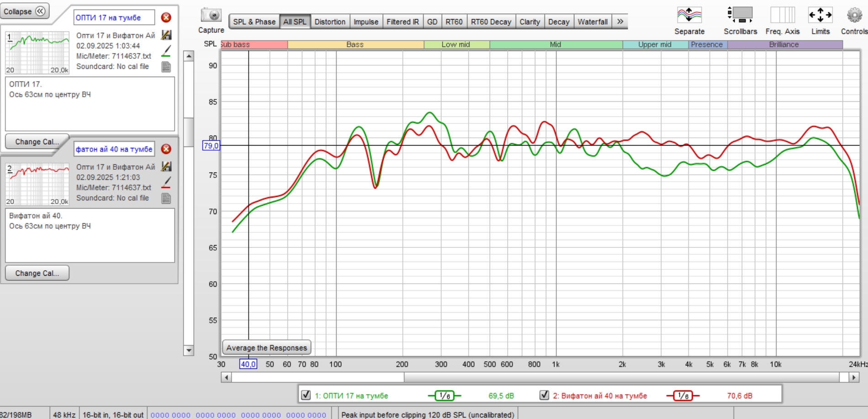Open the SPL & Phase tab
The image size is (868, 419).
tap(254, 21)
